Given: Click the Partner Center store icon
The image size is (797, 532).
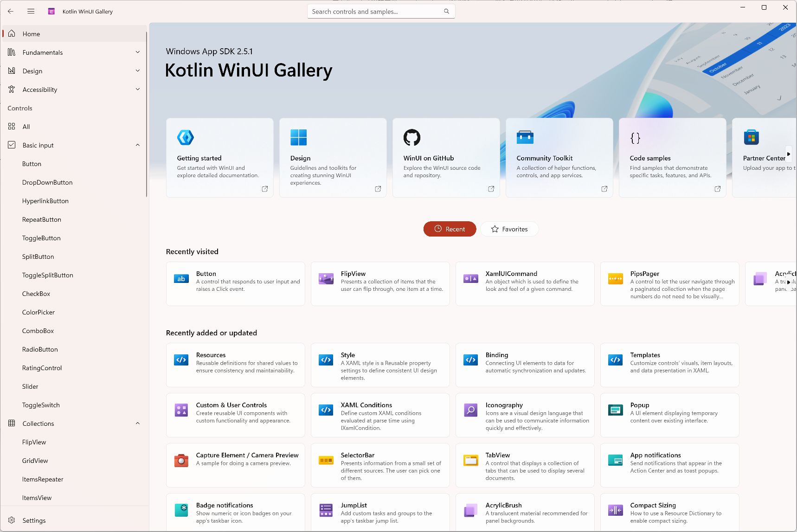Looking at the screenshot, I should [x=751, y=137].
